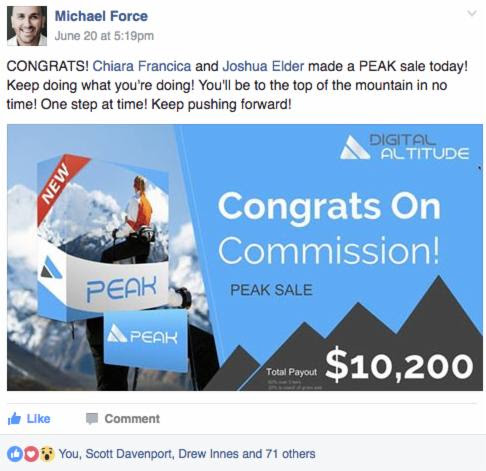Open the June 20 at 5:19pm timestamp
The width and height of the screenshot is (486, 471).
[104, 36]
